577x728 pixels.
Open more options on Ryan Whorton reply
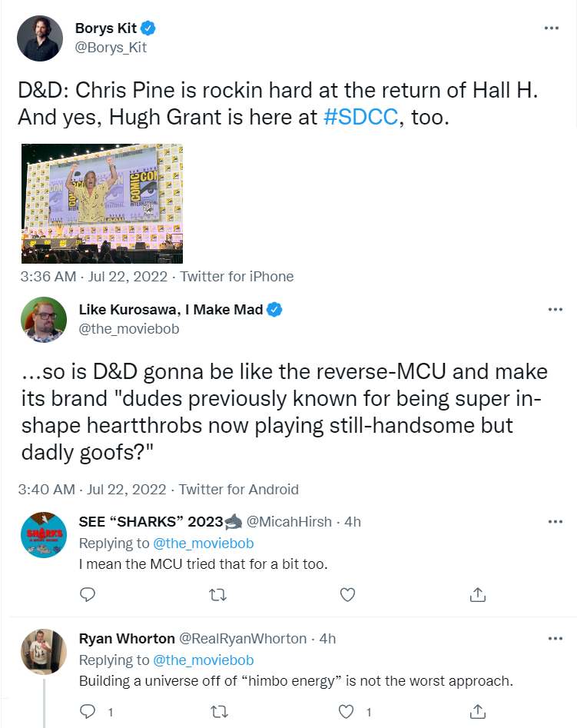[x=555, y=639]
